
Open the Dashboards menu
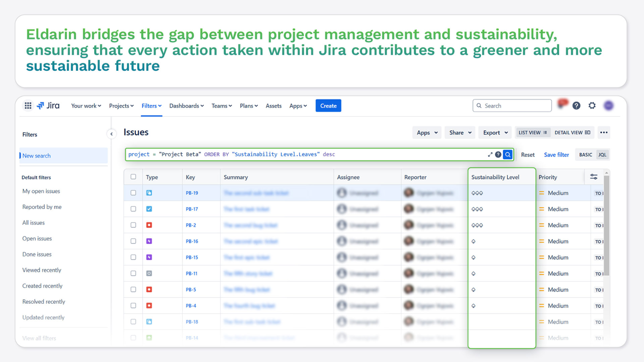(x=186, y=106)
